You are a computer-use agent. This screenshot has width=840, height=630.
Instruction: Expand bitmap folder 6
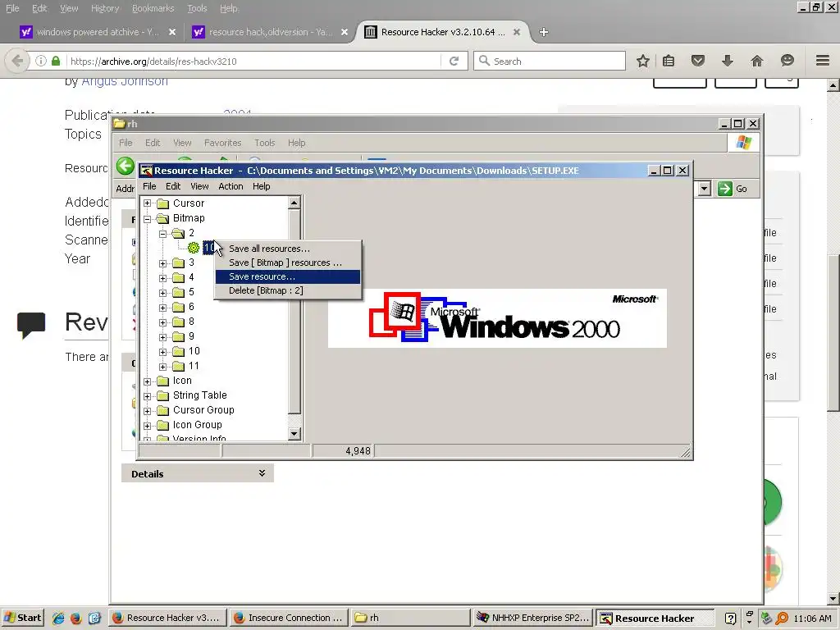tap(163, 308)
